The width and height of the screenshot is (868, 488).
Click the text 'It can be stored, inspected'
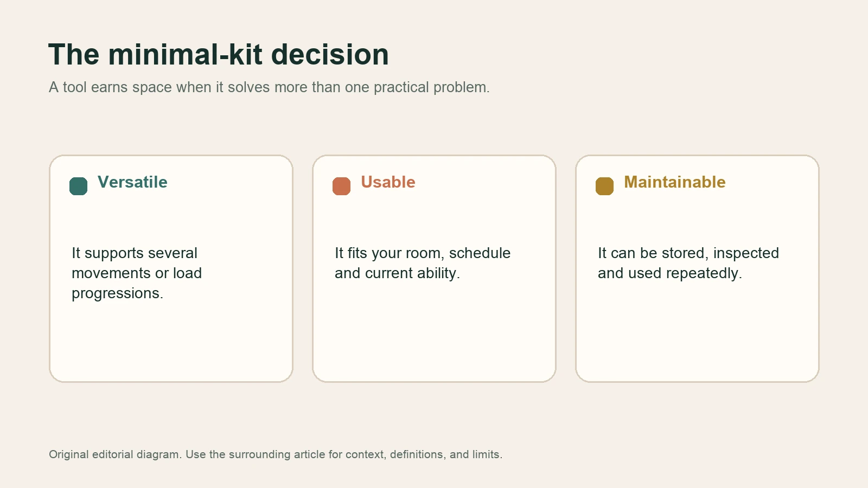(x=688, y=253)
